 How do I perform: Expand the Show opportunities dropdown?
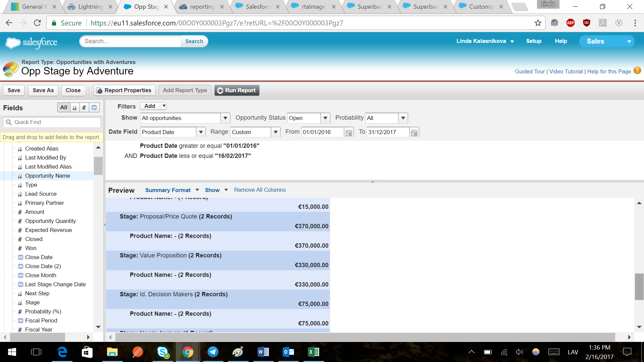(225, 118)
